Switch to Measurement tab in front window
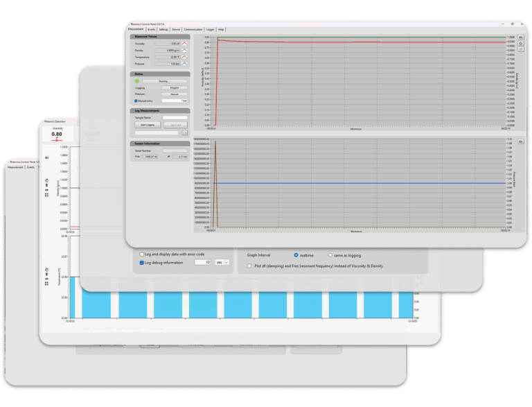 pyautogui.click(x=136, y=29)
